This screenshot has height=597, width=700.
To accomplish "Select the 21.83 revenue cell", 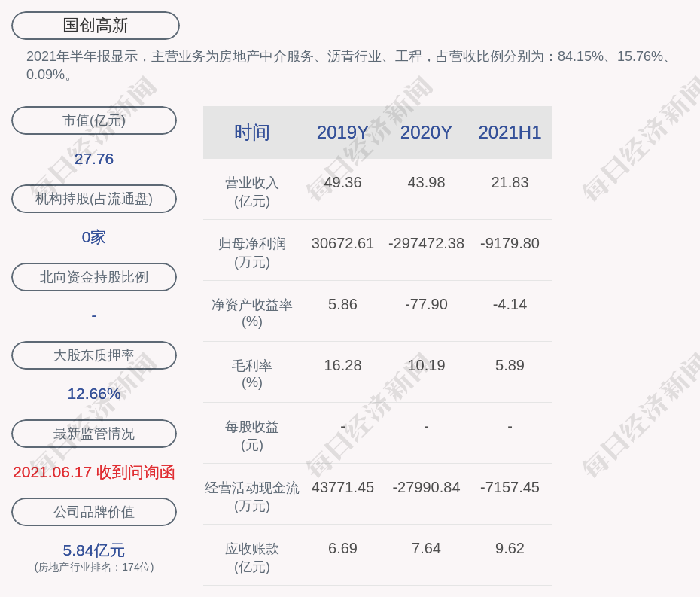I will (x=510, y=183).
